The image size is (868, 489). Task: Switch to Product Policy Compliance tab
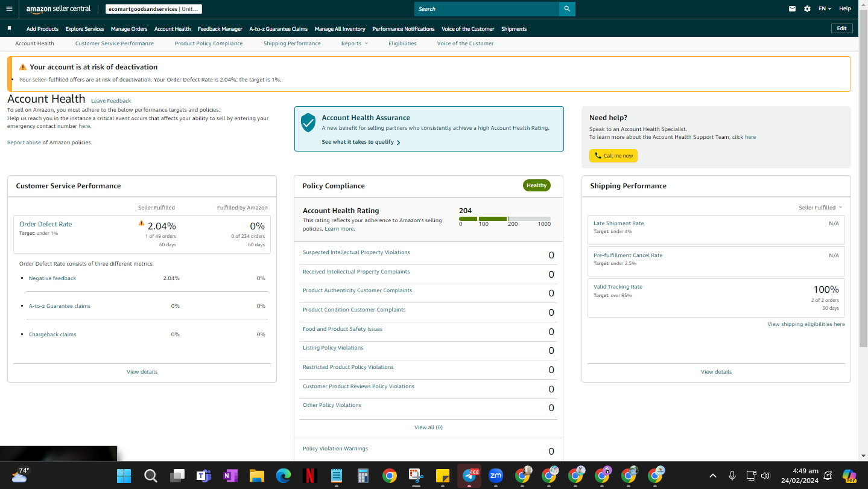(x=209, y=43)
